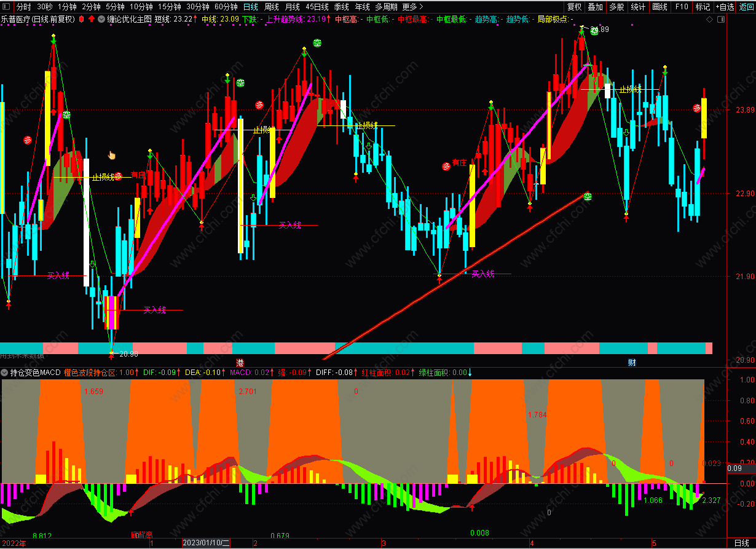Click the 用到未来数据 warning text

22,355
